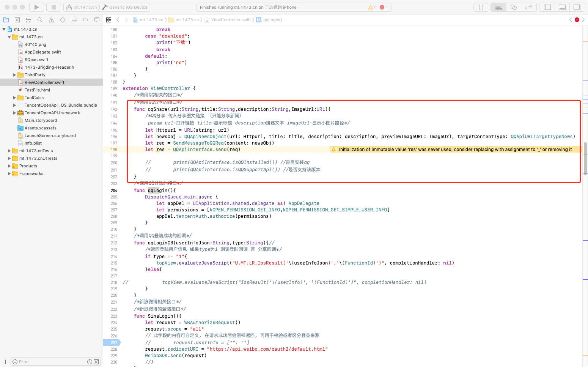Open the code snippets library braces button
The image size is (588, 367).
coord(481,7)
